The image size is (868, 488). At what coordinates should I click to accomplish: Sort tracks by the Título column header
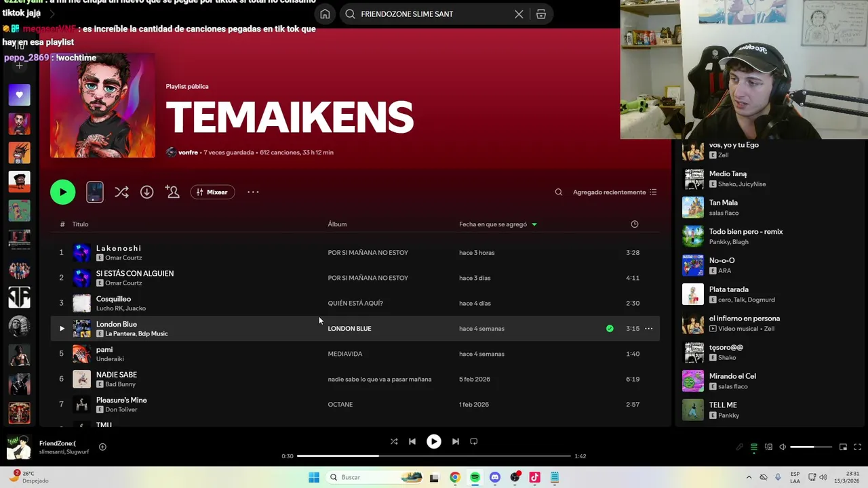(x=80, y=224)
